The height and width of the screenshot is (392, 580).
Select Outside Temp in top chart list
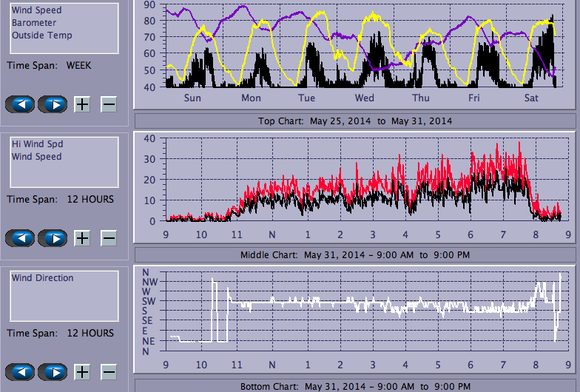[x=41, y=35]
